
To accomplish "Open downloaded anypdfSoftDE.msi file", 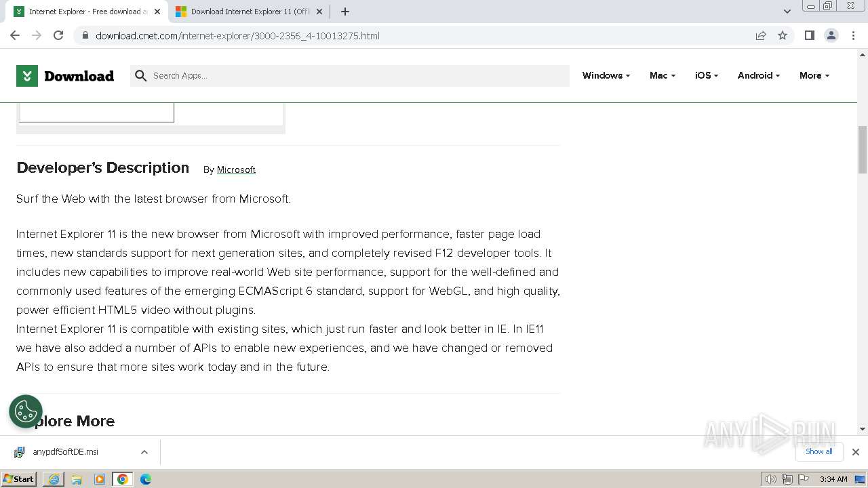I will click(x=65, y=452).
